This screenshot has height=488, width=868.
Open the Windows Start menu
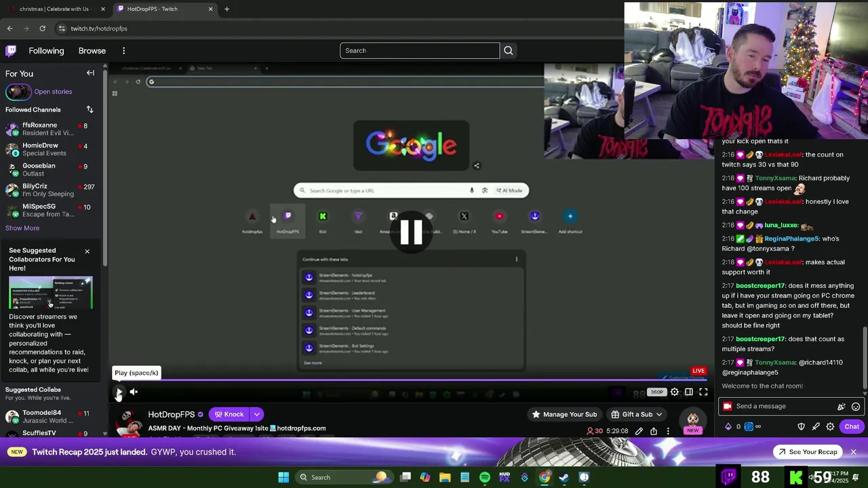(283, 477)
